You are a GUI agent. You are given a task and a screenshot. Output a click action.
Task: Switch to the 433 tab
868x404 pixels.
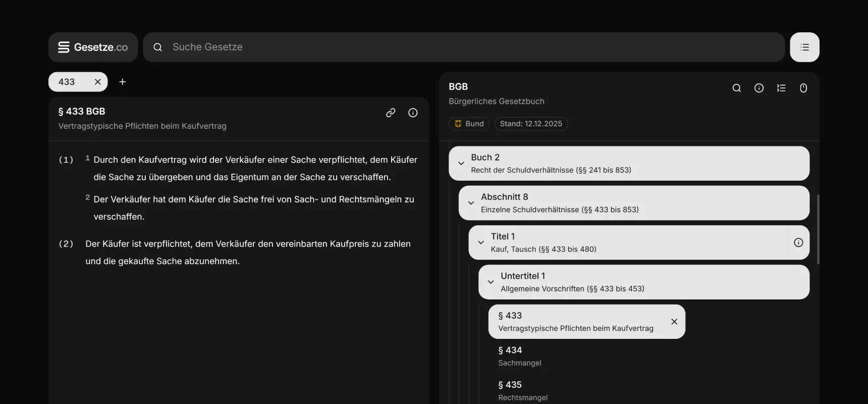click(67, 82)
